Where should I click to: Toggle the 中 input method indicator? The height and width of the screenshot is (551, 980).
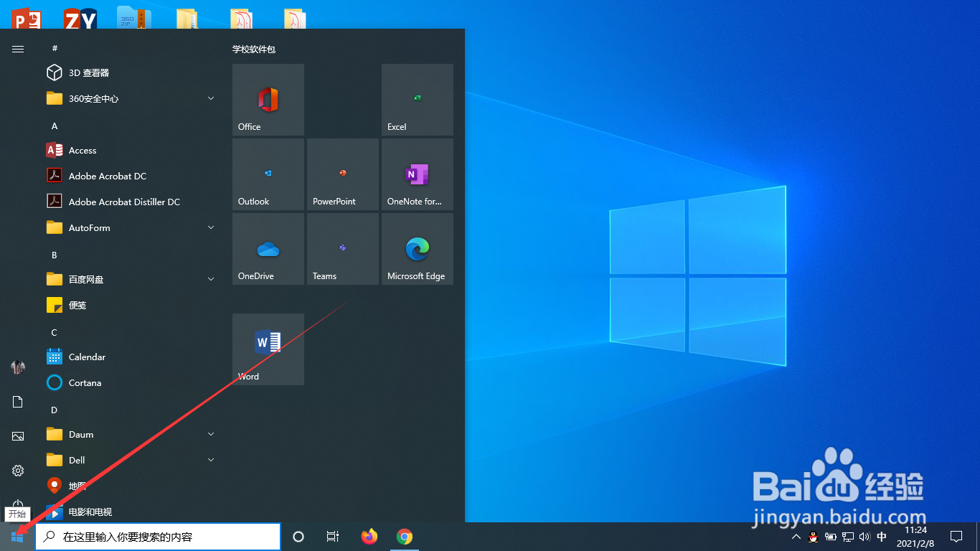point(882,537)
